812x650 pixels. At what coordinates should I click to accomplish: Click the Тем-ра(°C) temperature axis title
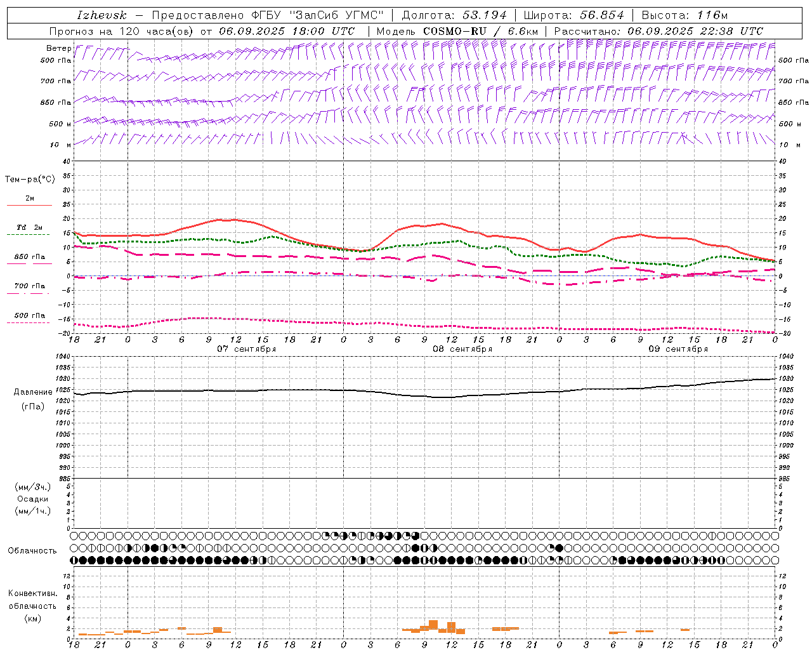click(x=30, y=180)
